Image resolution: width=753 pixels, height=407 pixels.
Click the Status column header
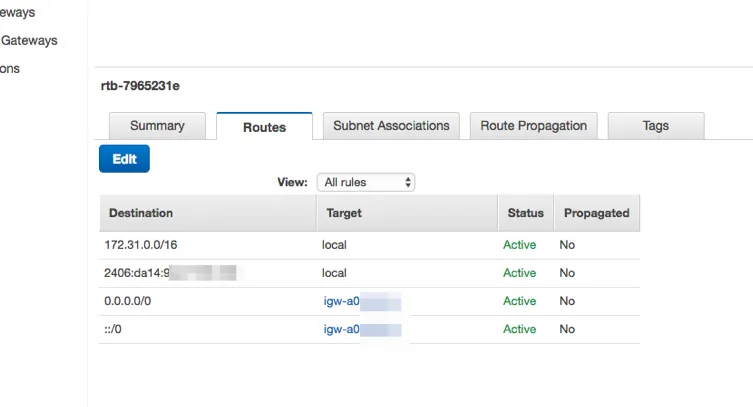(525, 213)
